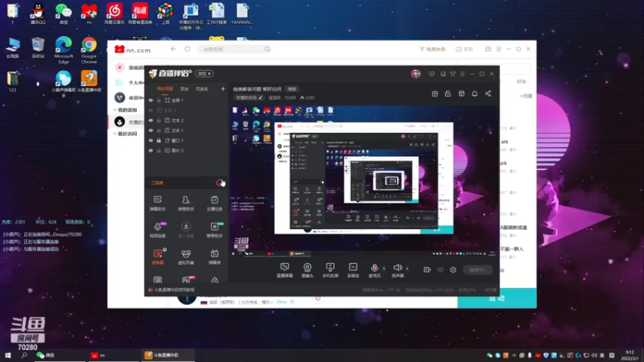Add a 手机投屏 phone casting source
The height and width of the screenshot is (362, 644).
coord(330,270)
